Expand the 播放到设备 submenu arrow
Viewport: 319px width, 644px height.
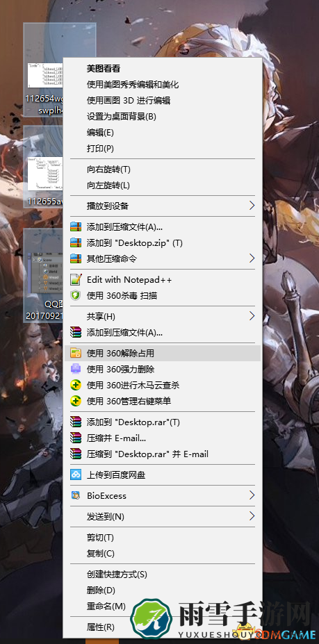252,206
